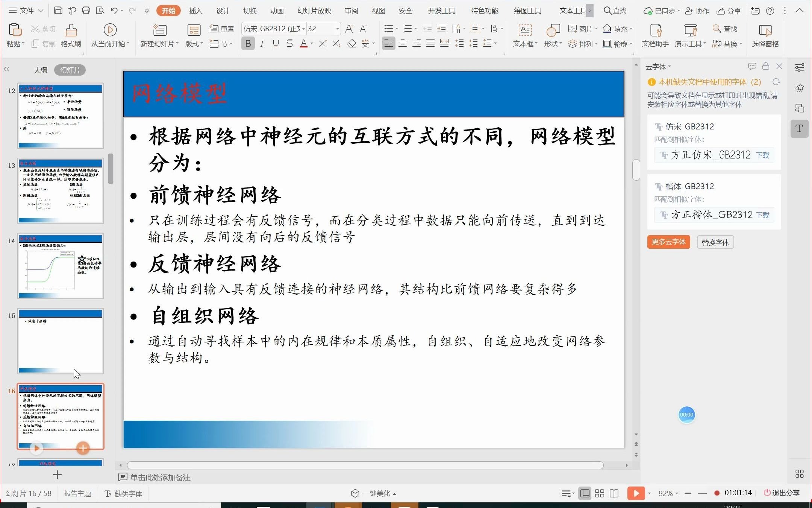Collapse the slide panel with double chevron

coord(6,69)
